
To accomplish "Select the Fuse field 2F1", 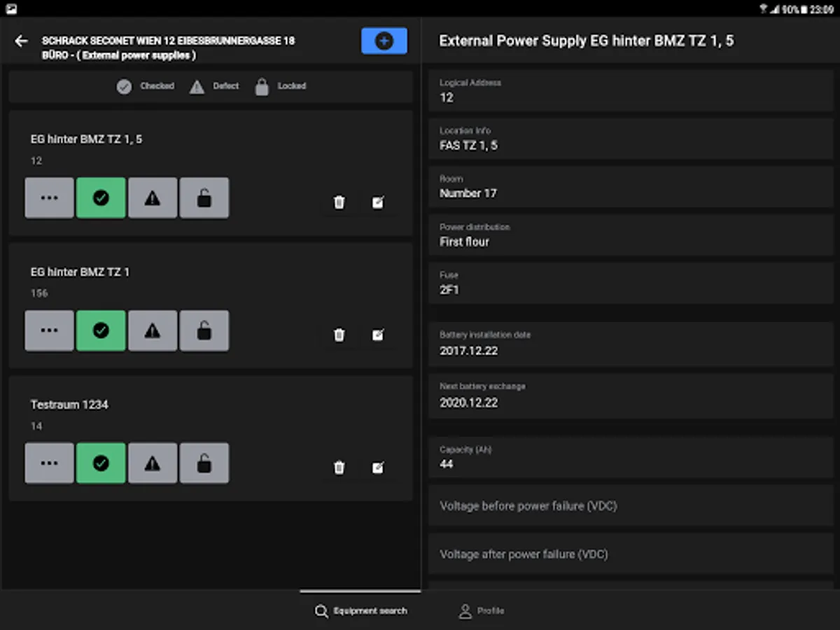I will (631, 283).
